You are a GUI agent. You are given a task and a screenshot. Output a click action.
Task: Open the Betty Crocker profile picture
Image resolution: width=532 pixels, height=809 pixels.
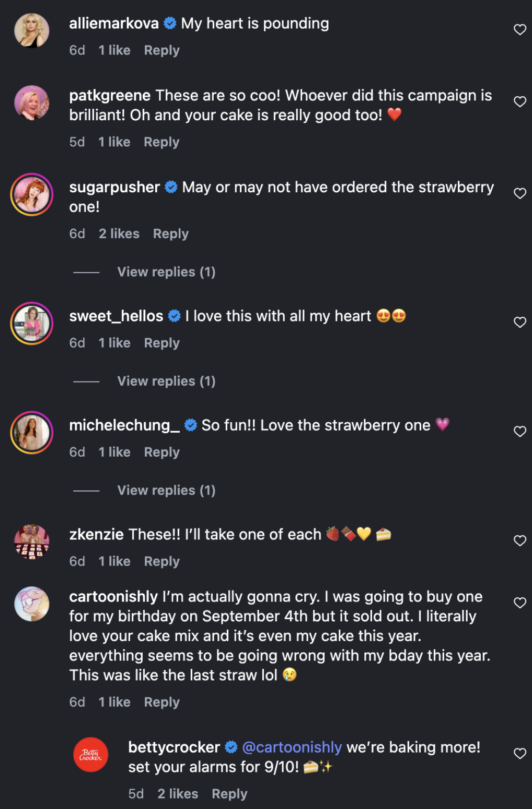[91, 755]
